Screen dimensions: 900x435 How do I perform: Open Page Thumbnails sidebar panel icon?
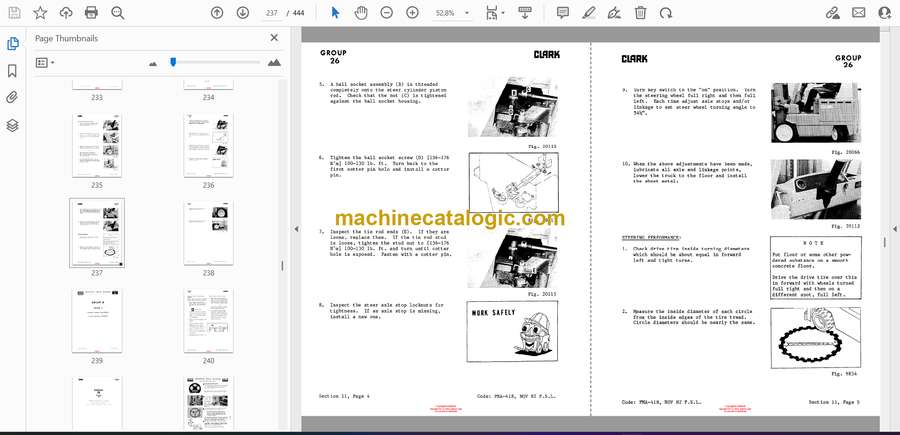[x=13, y=44]
